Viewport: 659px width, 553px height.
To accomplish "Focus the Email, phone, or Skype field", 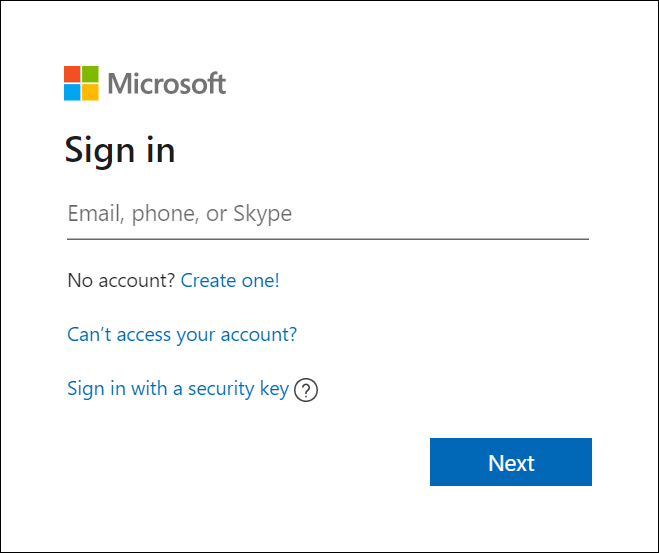I will pos(327,213).
